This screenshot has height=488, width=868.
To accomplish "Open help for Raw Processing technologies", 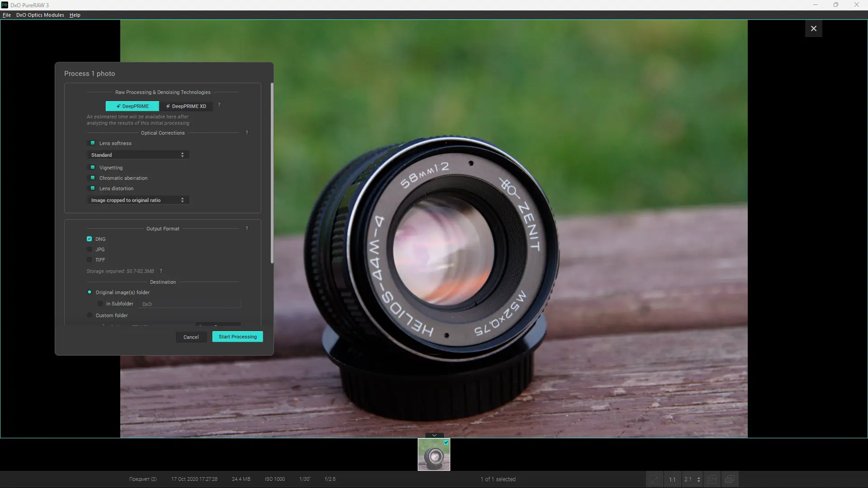I will pyautogui.click(x=219, y=105).
